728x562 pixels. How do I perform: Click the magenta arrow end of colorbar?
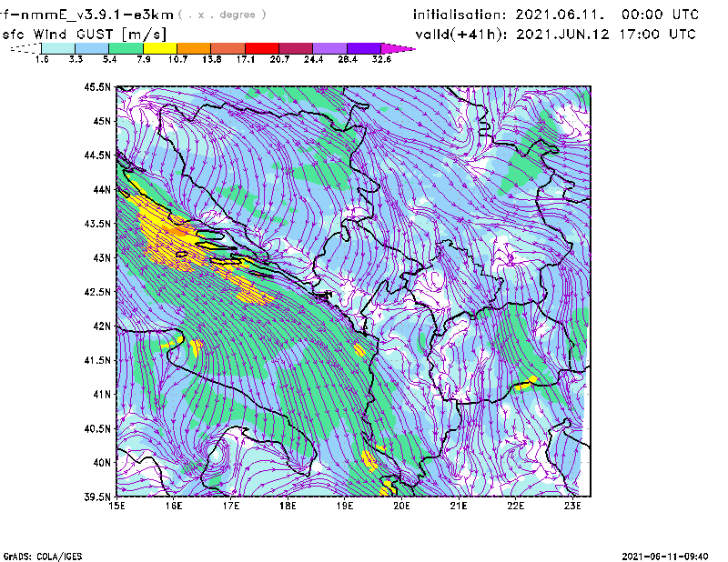pyautogui.click(x=398, y=48)
